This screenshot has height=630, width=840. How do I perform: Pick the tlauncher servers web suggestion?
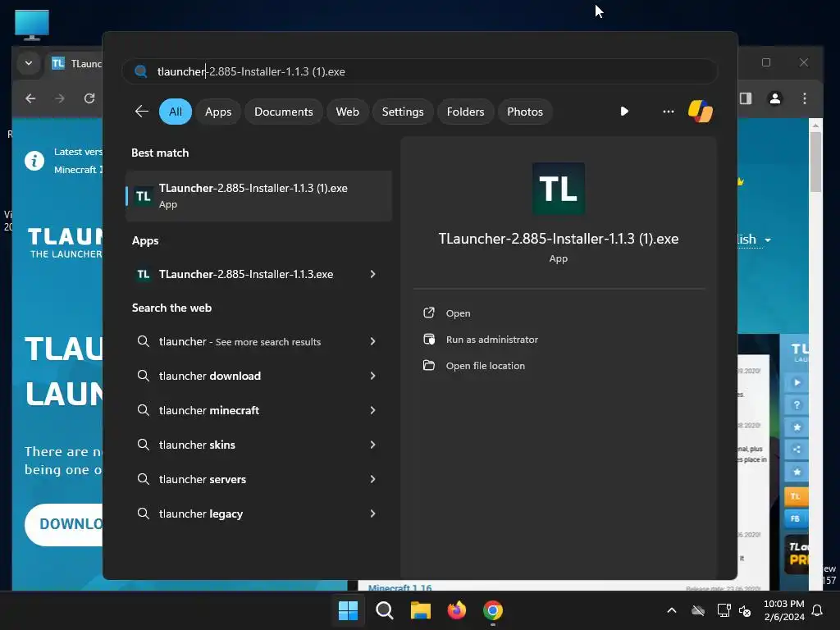(203, 479)
